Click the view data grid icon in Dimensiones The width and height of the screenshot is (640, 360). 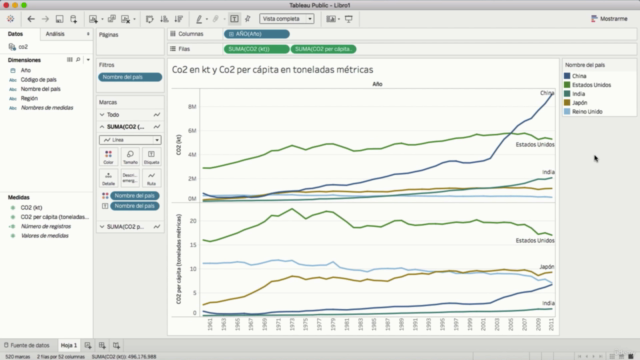[70, 60]
